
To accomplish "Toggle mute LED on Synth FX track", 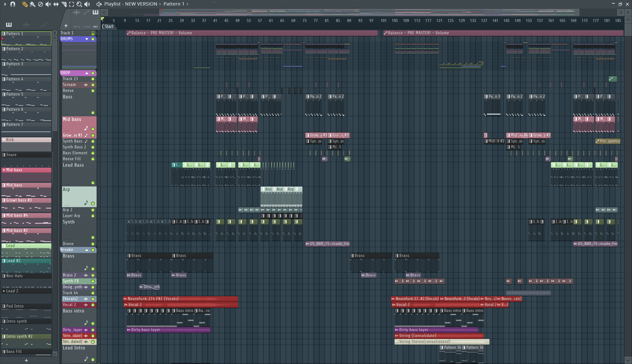I will pos(93,281).
